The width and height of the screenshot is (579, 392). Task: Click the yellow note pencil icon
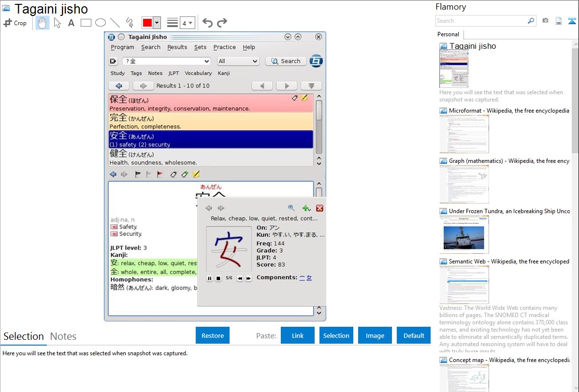(196, 174)
